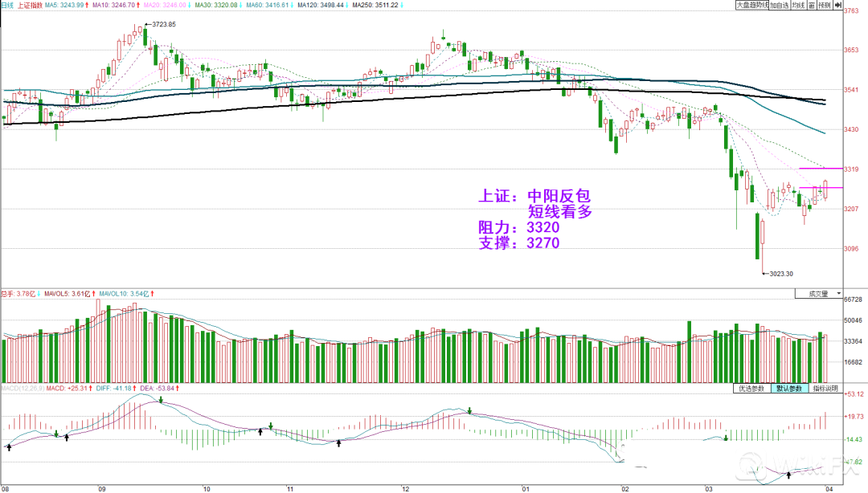
Task: Toggle the 均线 moving average display
Action: click(797, 6)
